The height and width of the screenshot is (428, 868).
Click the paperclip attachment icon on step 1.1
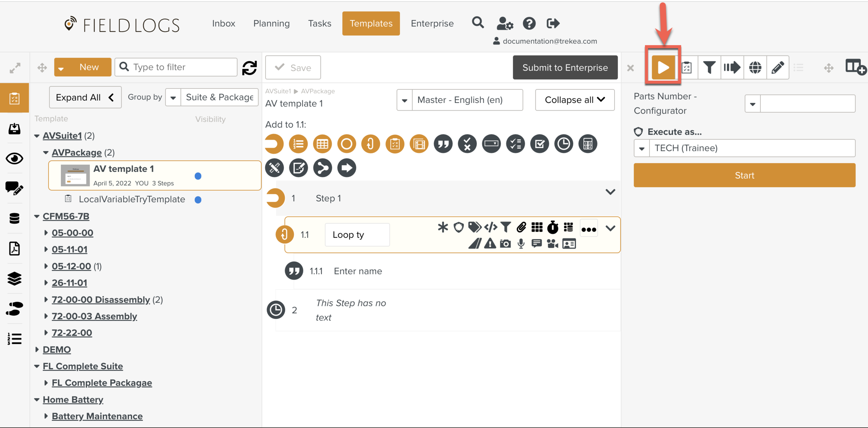pyautogui.click(x=521, y=228)
